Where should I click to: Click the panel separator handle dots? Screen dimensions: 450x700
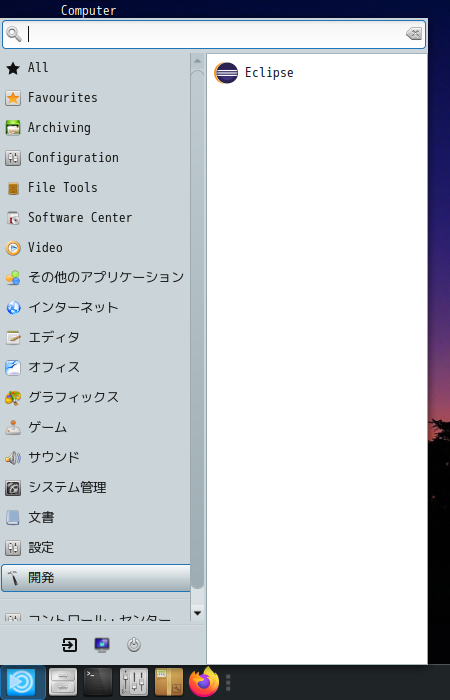click(x=228, y=683)
